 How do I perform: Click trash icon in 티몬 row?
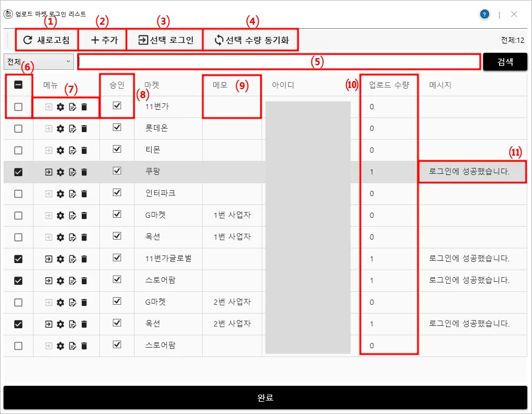click(84, 150)
